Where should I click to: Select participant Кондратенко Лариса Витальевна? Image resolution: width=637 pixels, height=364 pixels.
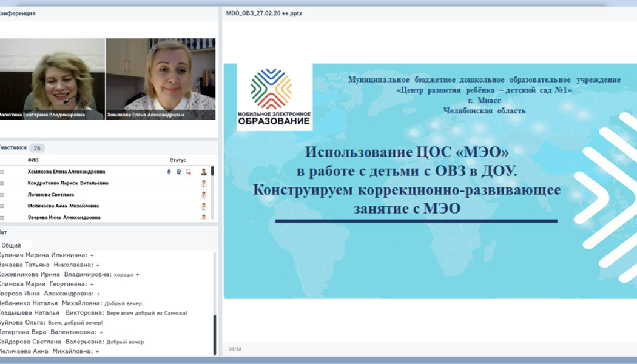68,183
